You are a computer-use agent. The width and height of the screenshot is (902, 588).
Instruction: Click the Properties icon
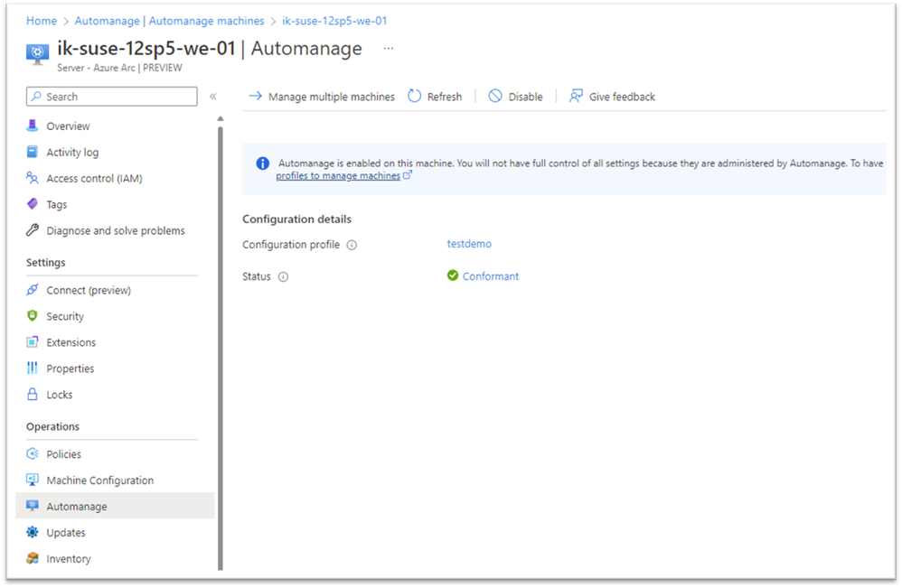tap(33, 368)
